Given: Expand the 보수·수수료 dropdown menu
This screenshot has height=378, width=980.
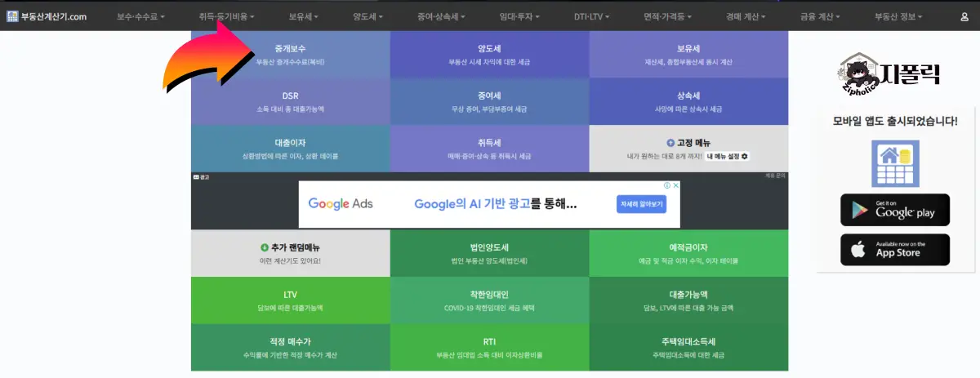Looking at the screenshot, I should [x=140, y=16].
